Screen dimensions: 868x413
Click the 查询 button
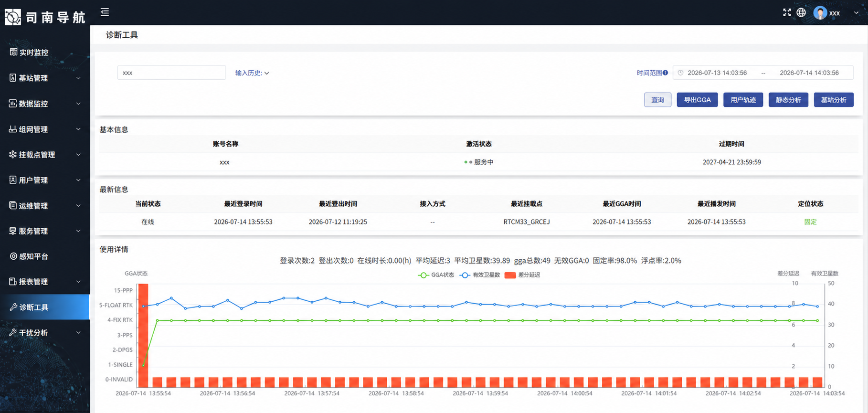[x=657, y=100]
